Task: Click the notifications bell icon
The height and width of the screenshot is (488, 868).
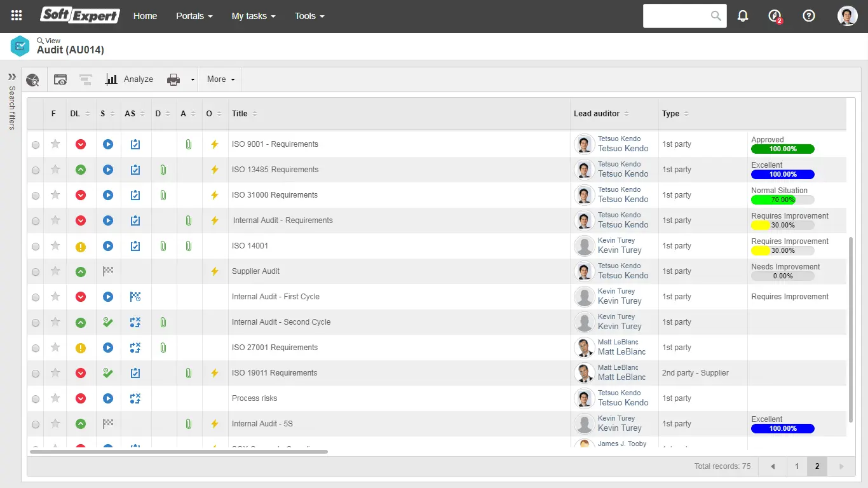Action: point(743,16)
